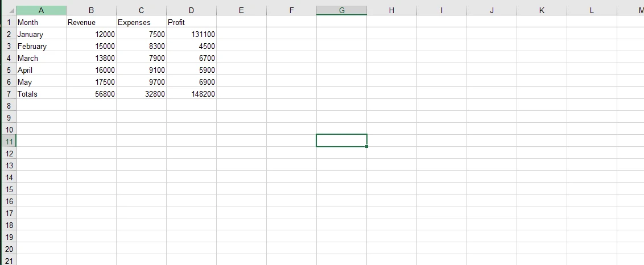Click the February expenses cell 8300
The image size is (644, 265).
141,47
